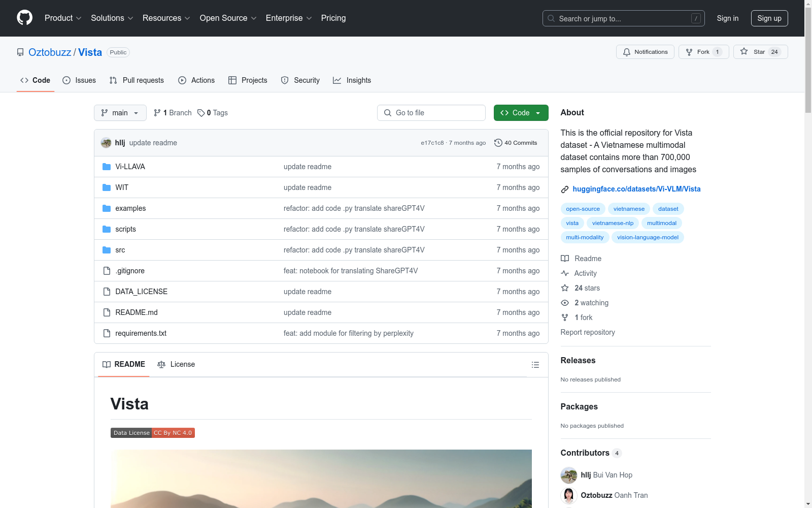Open the WIT folder icon
The image size is (812, 508).
coord(107,187)
